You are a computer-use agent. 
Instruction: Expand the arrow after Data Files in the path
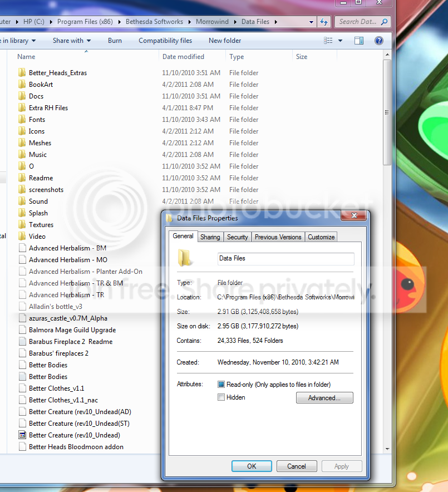pos(276,22)
